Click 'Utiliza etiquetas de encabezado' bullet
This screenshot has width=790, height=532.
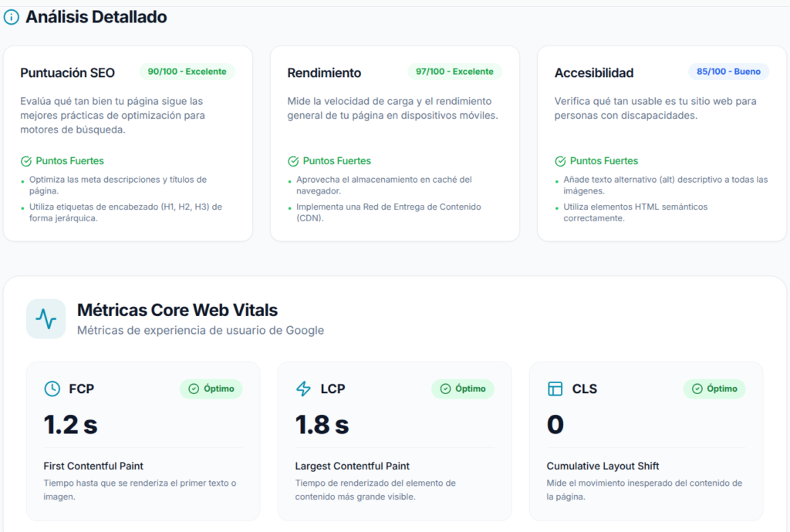click(126, 212)
